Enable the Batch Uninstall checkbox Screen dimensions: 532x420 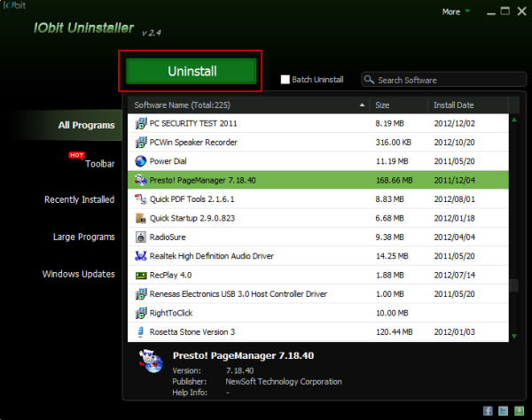click(285, 80)
